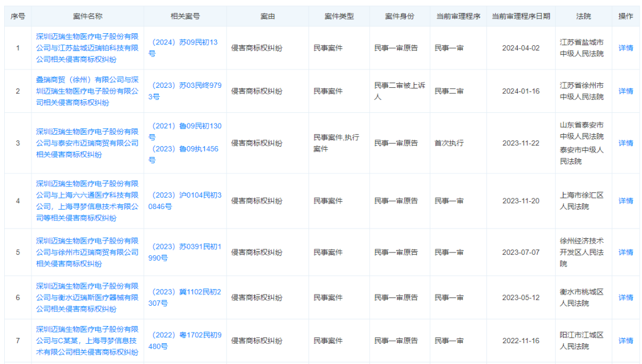Open case name involving 衡水迈瑞斯医疗器械
The image size is (642, 364).
[x=87, y=297]
